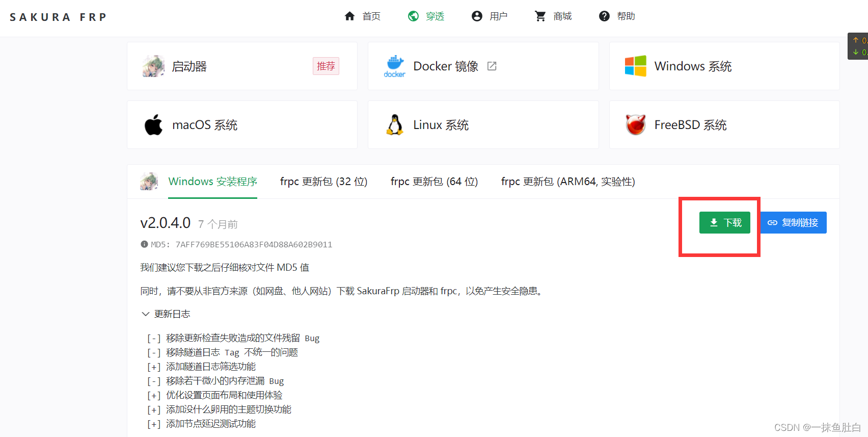Click the shopping cart icon

click(x=540, y=16)
